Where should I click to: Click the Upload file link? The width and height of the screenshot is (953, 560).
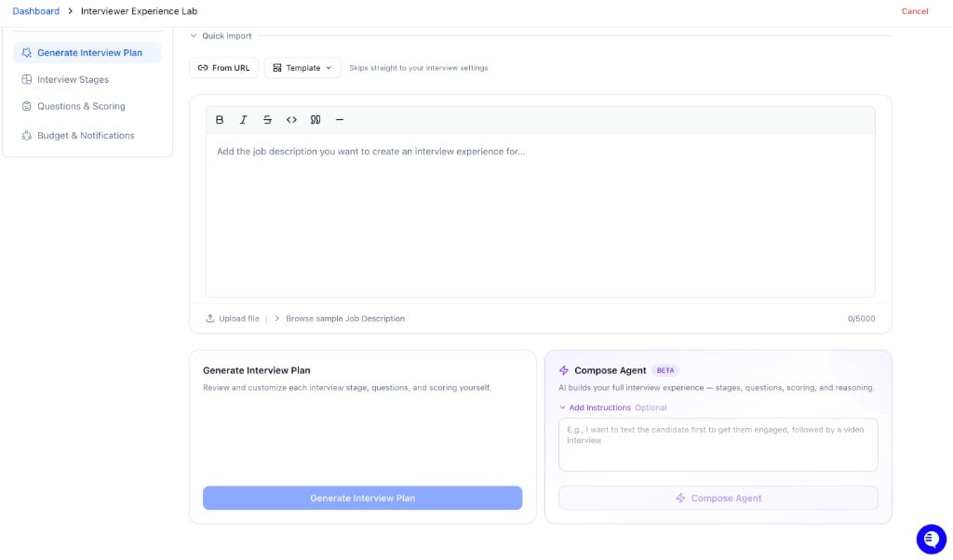pyautogui.click(x=239, y=318)
